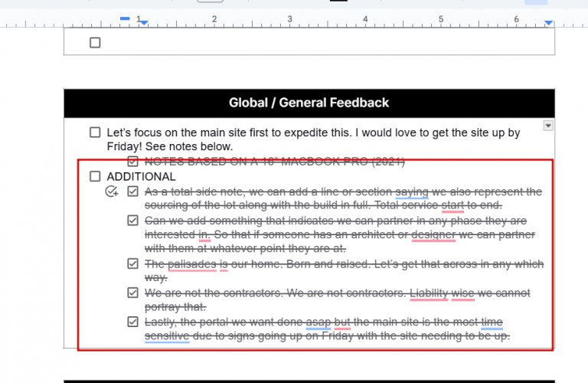
Task: Click the underlined word 'sensitive'
Action: (167, 336)
